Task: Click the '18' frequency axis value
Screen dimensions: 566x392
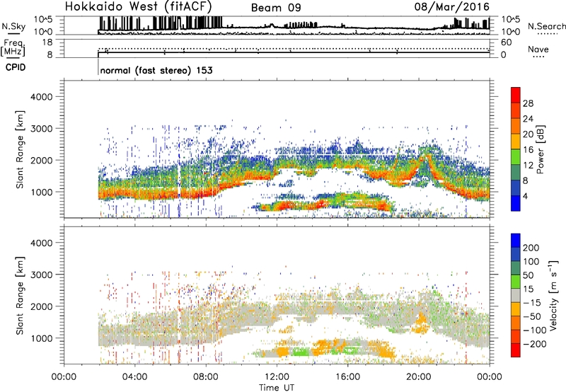Action: [x=47, y=42]
